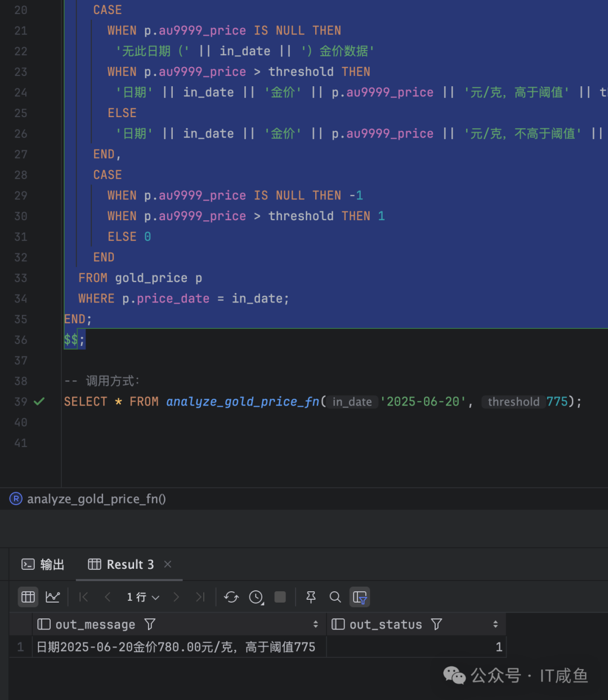Click the 775 argument value
Viewport: 608px width, 700px height.
pyautogui.click(x=557, y=402)
